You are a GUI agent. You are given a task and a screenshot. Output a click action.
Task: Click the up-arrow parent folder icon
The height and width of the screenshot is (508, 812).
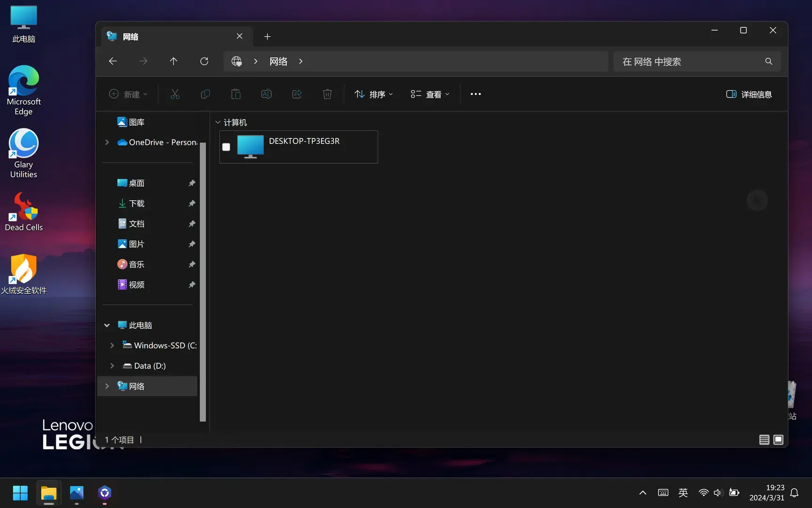[173, 61]
